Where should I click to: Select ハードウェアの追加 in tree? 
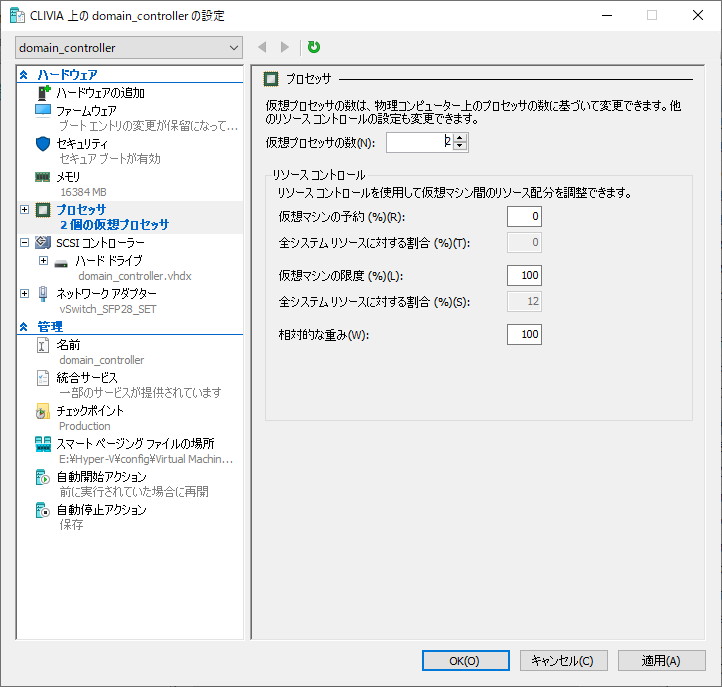100,93
